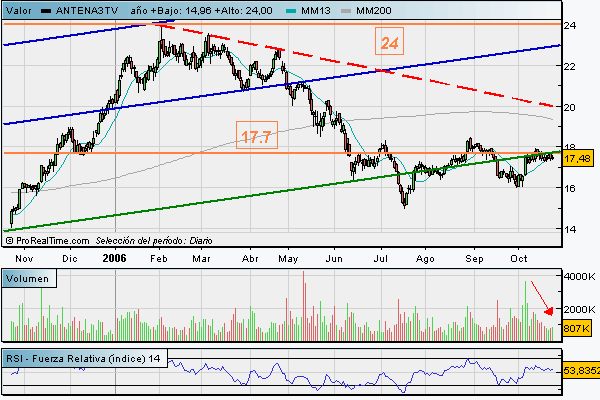This screenshot has height=400, width=600.
Task: Click the ANTENA3TV legend label
Action: 87,10
